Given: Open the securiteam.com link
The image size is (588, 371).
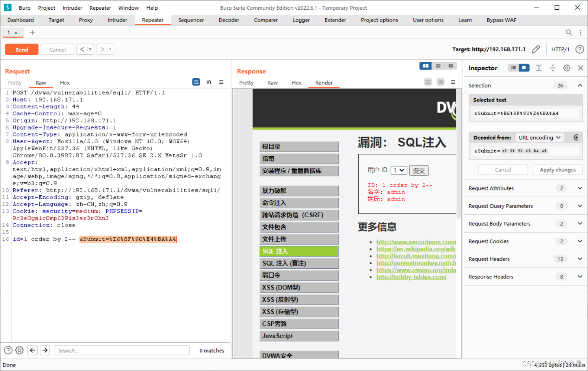Looking at the screenshot, I should click(416, 242).
